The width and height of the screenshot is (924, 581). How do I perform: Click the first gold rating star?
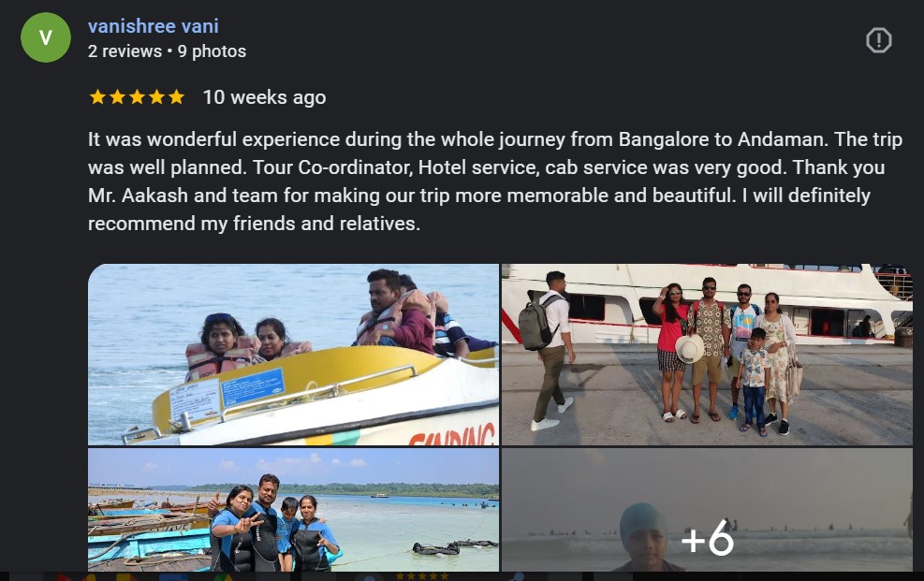coord(97,96)
